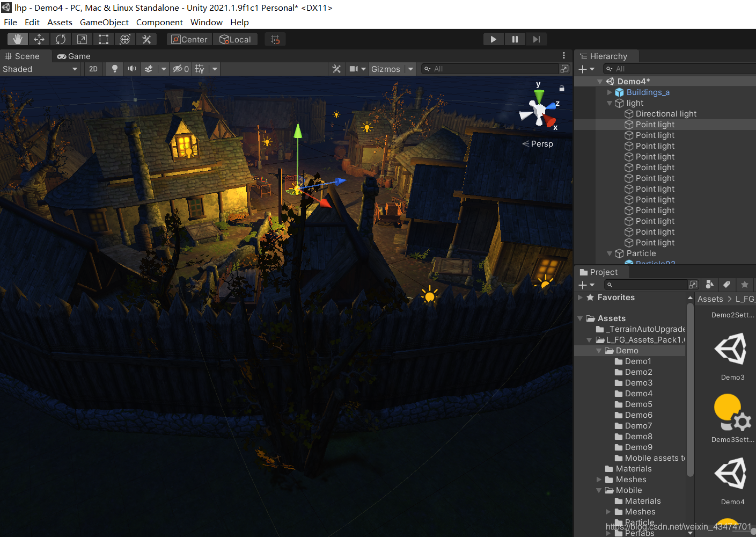Toggle pivot Center handle position
756x537 pixels.
click(189, 39)
